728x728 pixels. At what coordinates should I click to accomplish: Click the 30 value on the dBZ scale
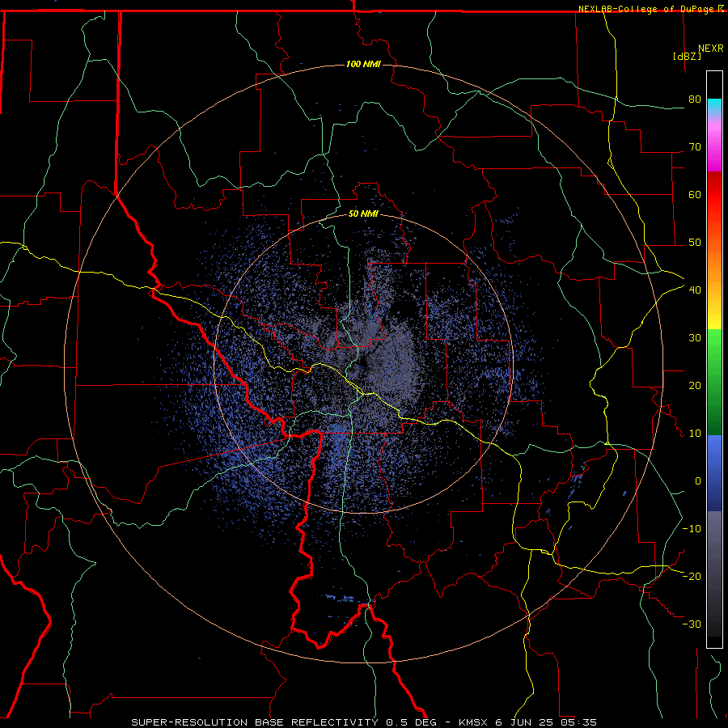point(695,338)
